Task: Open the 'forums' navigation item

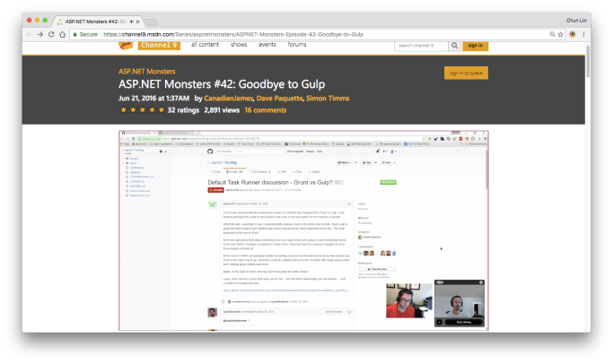Action: [x=298, y=44]
